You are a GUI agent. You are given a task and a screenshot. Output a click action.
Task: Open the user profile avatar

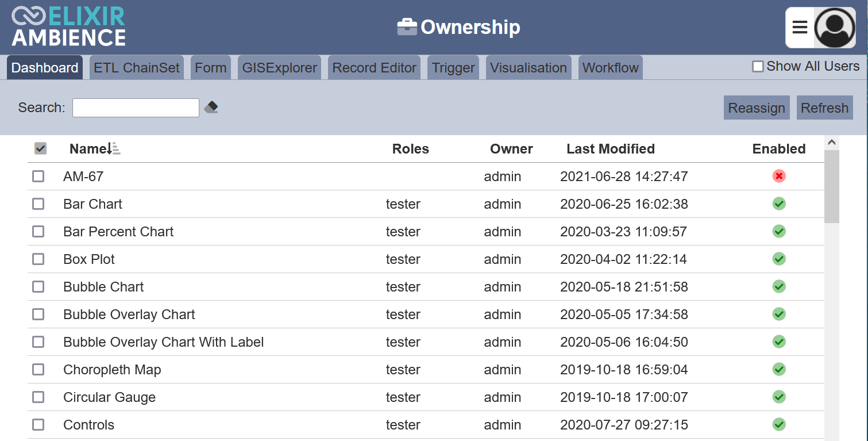tap(835, 28)
